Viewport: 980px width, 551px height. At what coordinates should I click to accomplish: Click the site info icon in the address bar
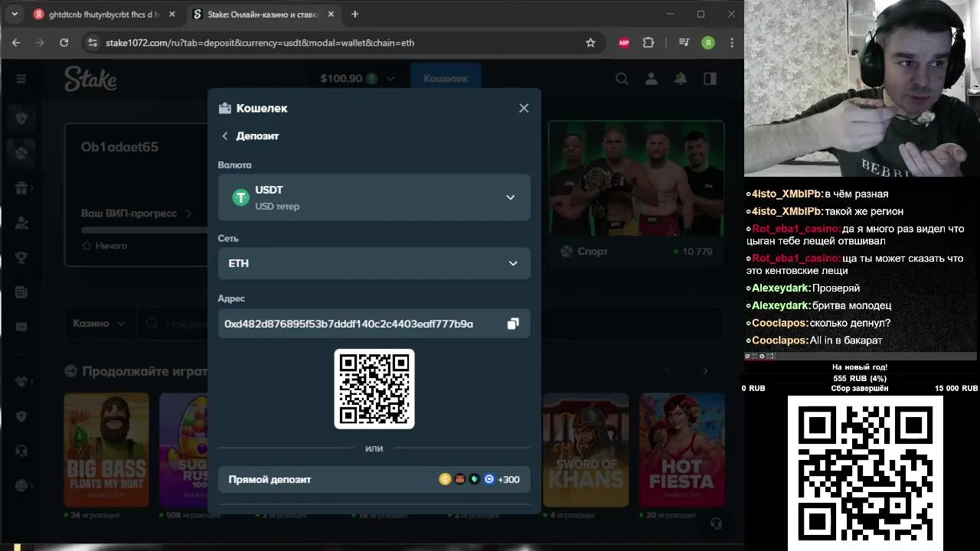[93, 43]
